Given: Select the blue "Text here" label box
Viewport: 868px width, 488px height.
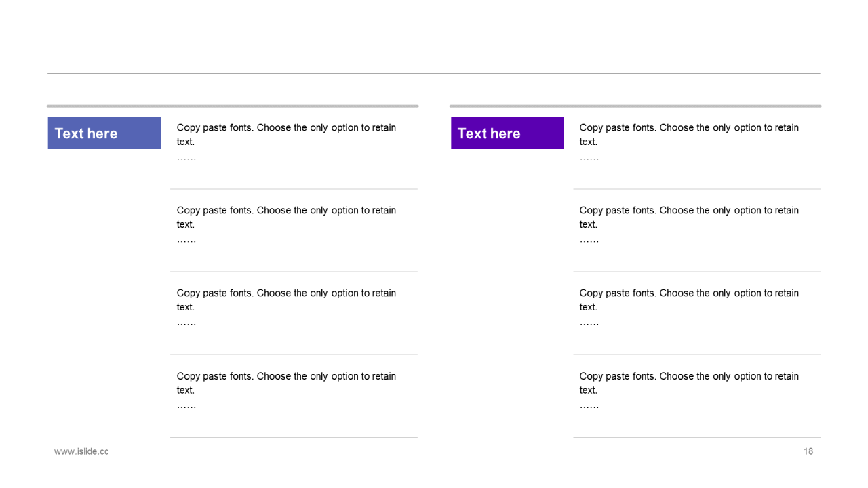Looking at the screenshot, I should click(x=104, y=133).
